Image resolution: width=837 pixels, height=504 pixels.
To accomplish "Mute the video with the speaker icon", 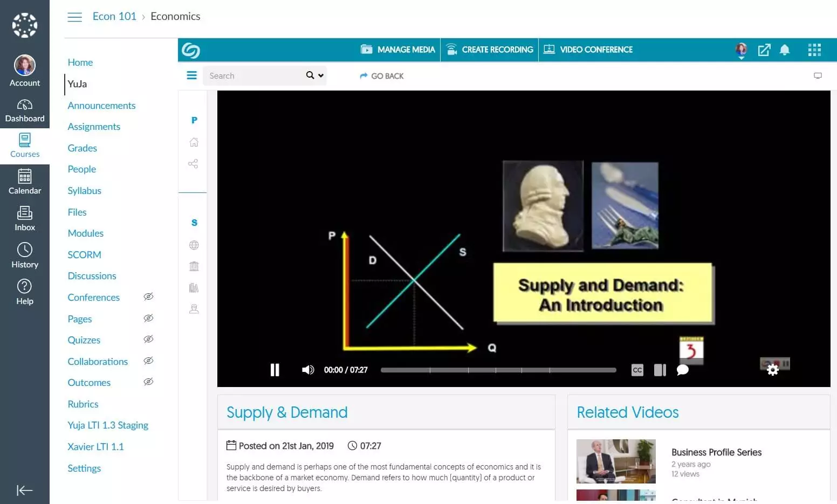I will 308,370.
